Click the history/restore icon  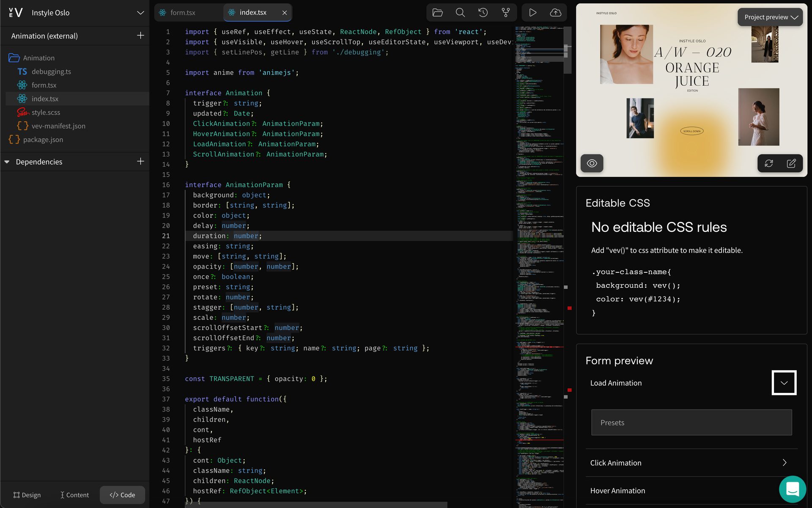click(x=483, y=12)
